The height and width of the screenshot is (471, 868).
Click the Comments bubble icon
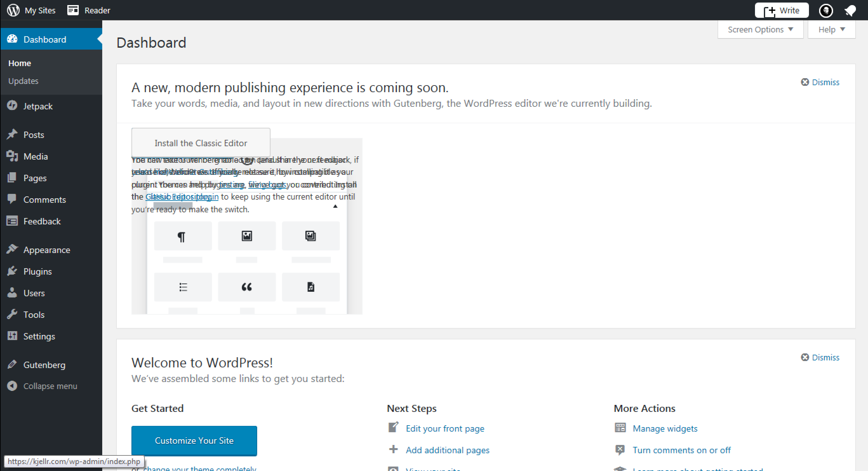[12, 199]
